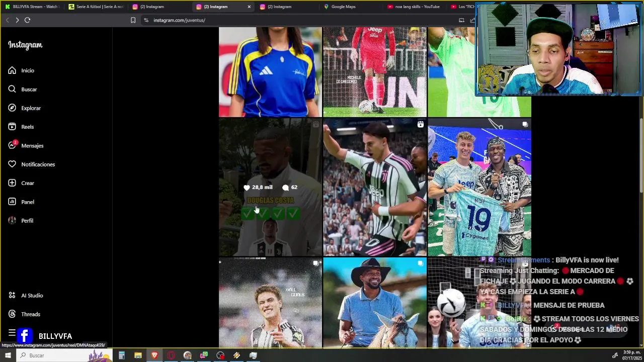The height and width of the screenshot is (362, 644).
Task: Click the picture-in-picture icon in the address bar
Action: [x=461, y=20]
